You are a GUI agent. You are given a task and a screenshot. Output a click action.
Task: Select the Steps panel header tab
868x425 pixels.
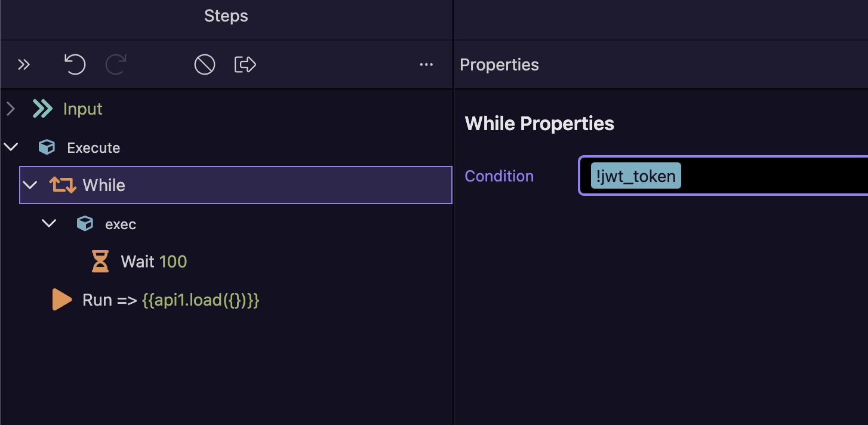pos(226,16)
